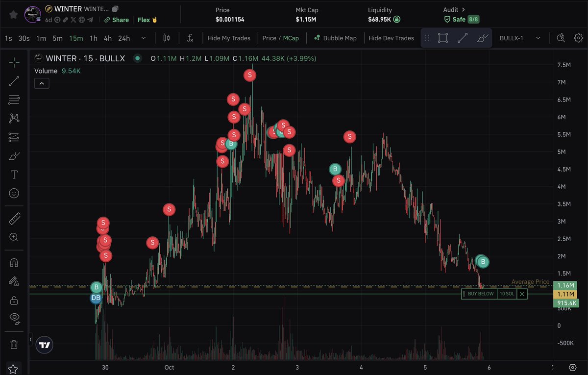The height and width of the screenshot is (375, 588).
Task: Select the 1s timeframe
Action: tap(8, 38)
